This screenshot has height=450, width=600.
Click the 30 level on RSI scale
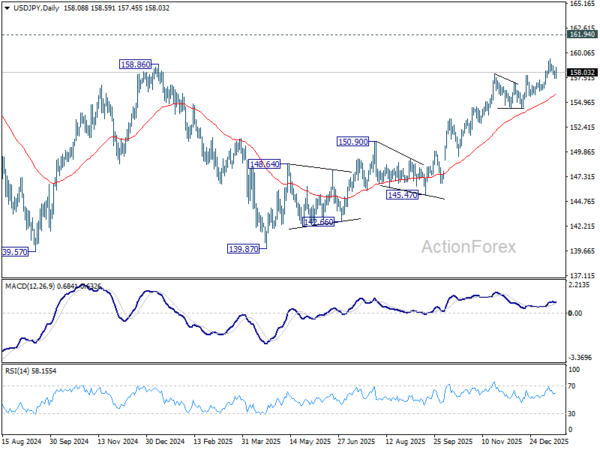tap(572, 414)
